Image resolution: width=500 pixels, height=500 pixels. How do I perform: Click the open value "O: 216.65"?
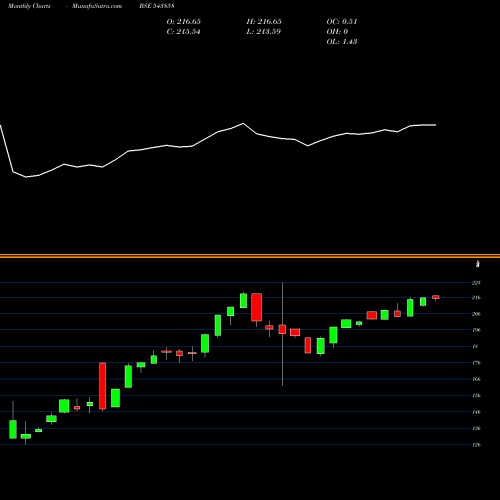(184, 21)
